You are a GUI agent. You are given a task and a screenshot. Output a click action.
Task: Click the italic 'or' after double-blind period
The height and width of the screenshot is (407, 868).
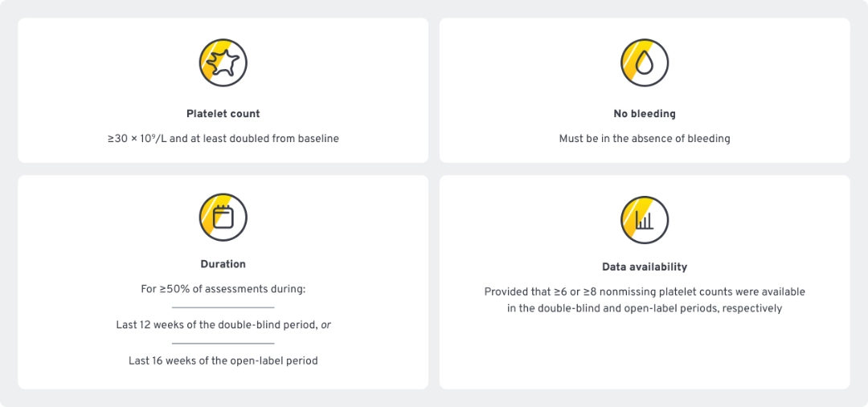click(x=325, y=325)
